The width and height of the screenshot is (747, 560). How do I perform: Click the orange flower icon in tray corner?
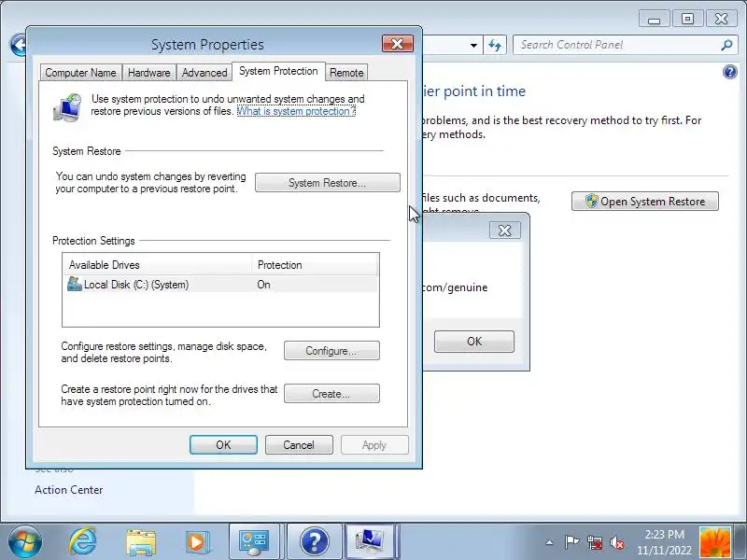tap(714, 543)
